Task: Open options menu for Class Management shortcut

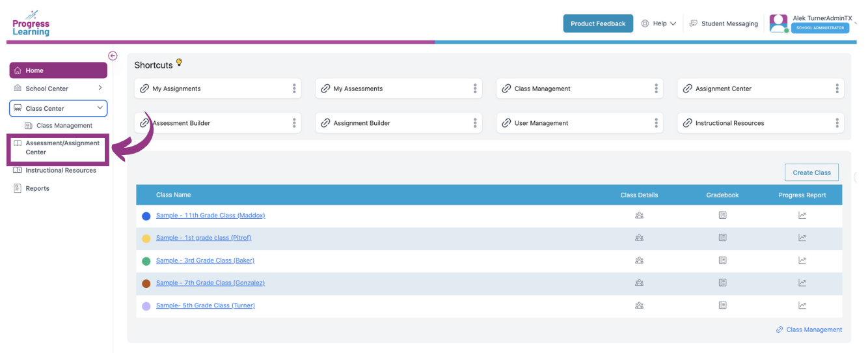Action: click(656, 89)
